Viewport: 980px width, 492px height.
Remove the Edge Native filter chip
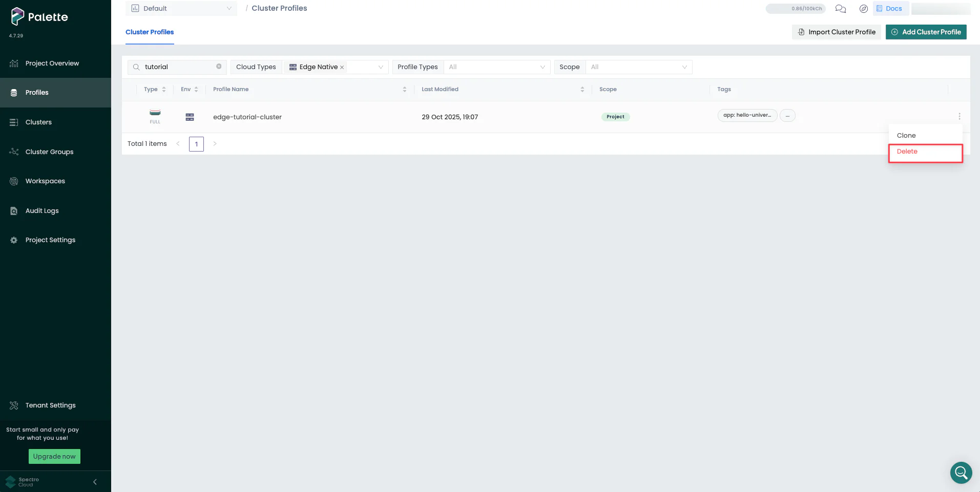[341, 67]
